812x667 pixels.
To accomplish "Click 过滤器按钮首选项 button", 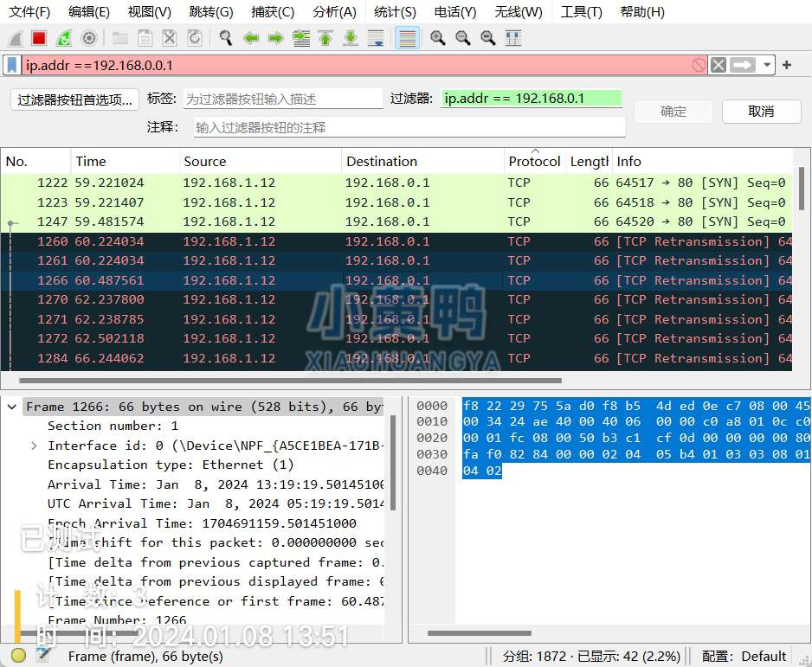I will 75,99.
